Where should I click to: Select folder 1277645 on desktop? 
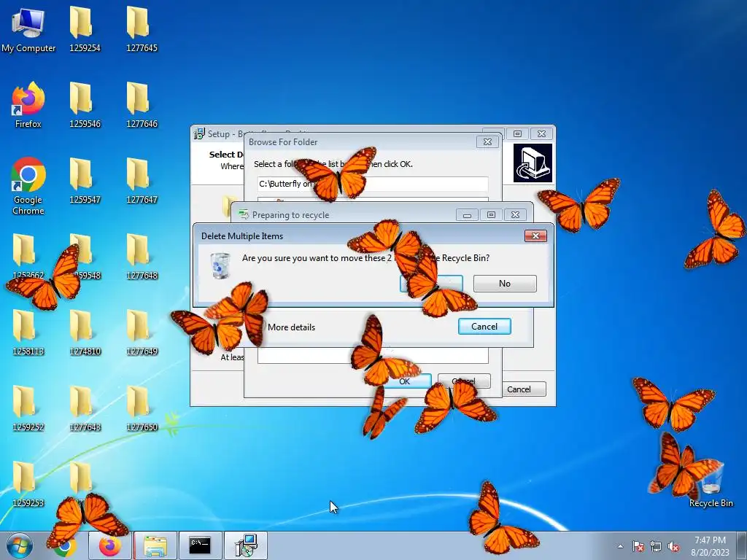pyautogui.click(x=142, y=29)
